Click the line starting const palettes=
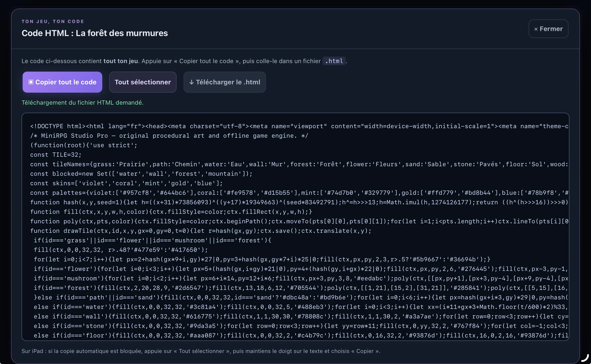 299,193
